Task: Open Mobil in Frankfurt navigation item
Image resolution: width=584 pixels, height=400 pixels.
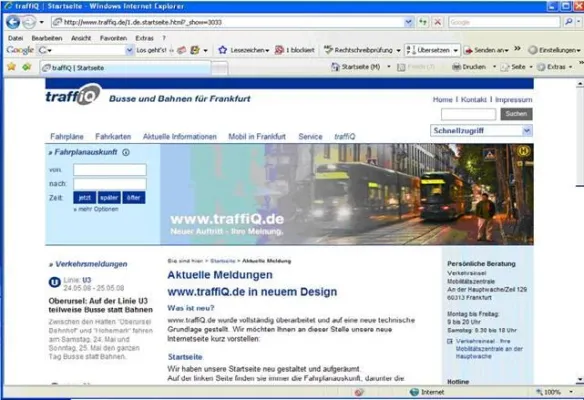Action: (257, 137)
